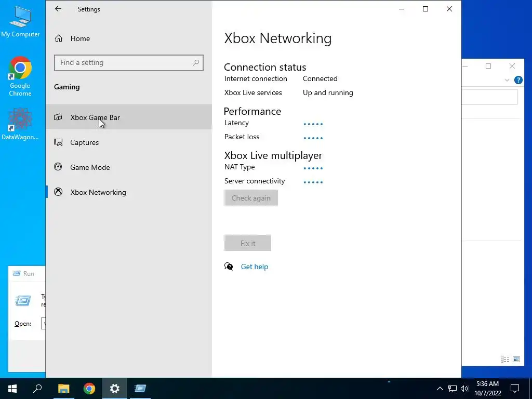Viewport: 532px width, 399px height.
Task: Click the Google Chrome desktop shortcut
Action: [x=20, y=76]
